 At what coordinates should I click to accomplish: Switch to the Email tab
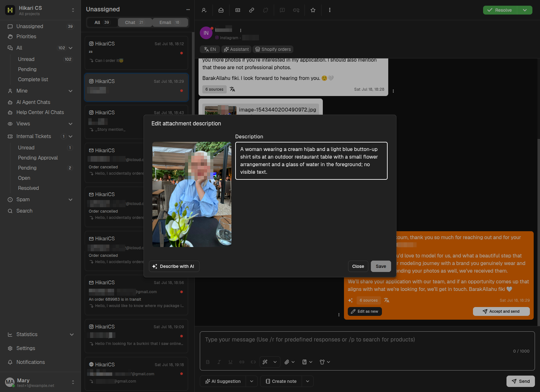pos(170,22)
